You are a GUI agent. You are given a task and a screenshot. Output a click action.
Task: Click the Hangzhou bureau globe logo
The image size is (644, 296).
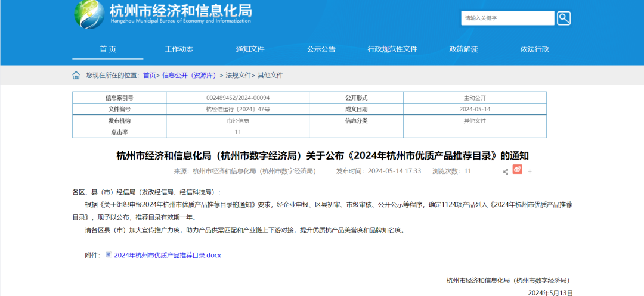(x=88, y=14)
